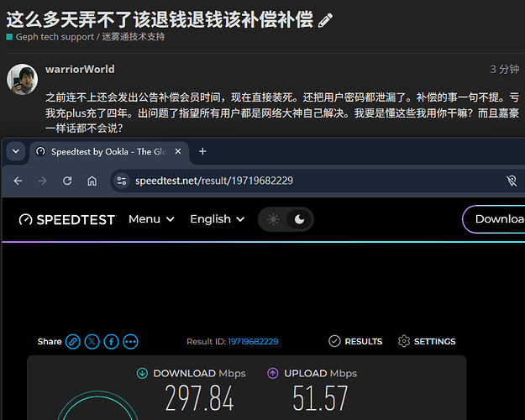Viewport: 525px width, 420px height.
Task: Open a new browser tab
Action: [202, 151]
